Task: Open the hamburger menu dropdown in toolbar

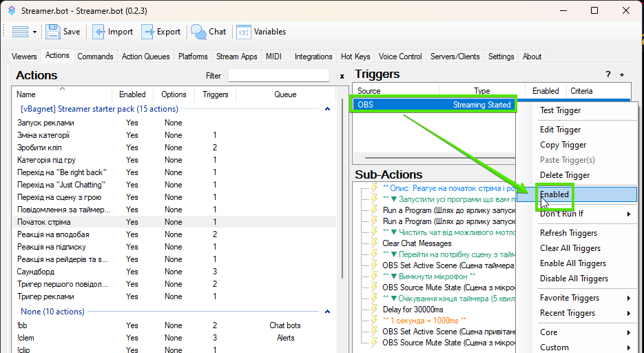Action: 24,32
